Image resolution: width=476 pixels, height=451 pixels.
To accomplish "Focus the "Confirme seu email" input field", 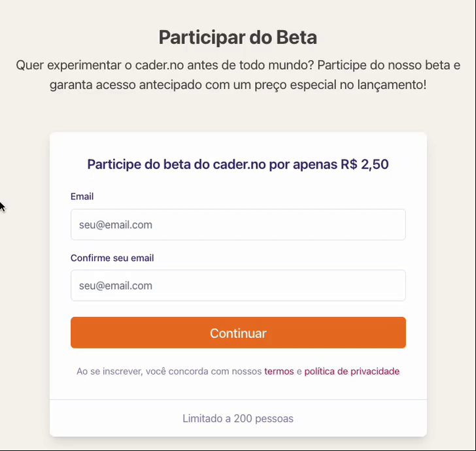I will click(x=238, y=286).
